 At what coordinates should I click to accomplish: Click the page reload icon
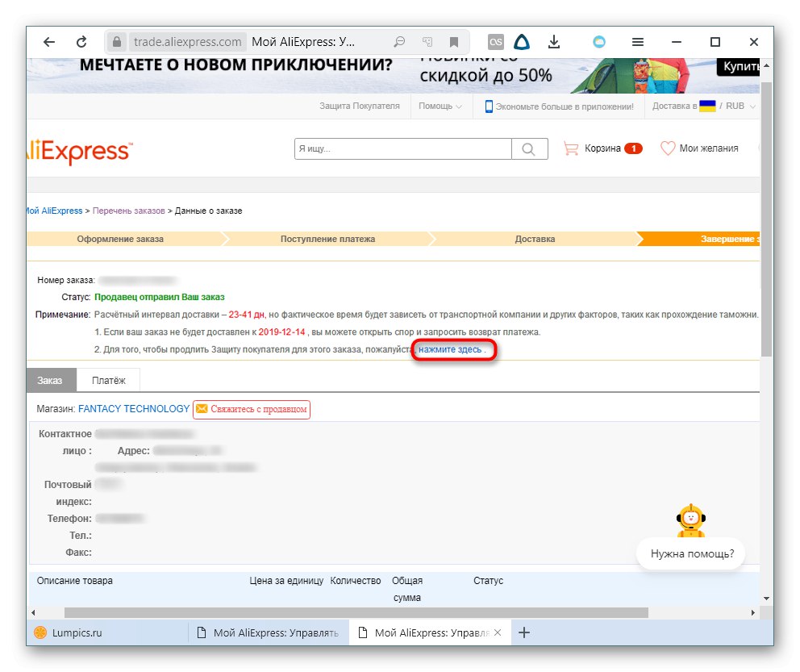click(82, 41)
